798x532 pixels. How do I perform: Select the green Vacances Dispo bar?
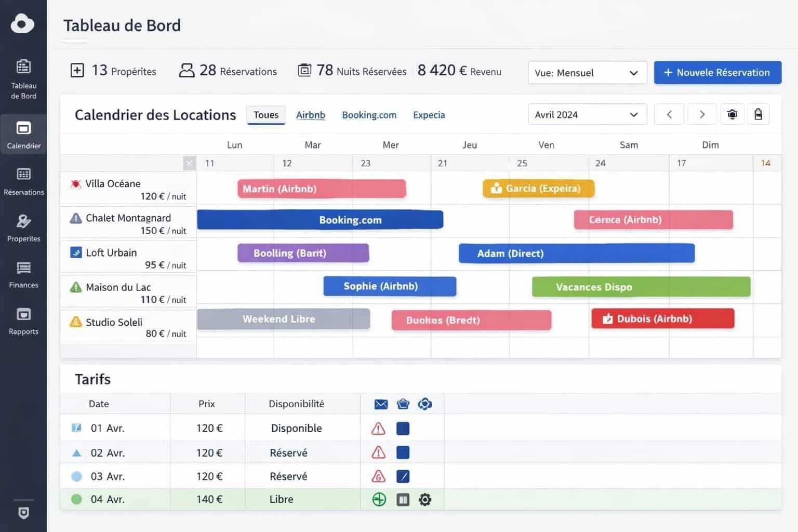coord(641,287)
